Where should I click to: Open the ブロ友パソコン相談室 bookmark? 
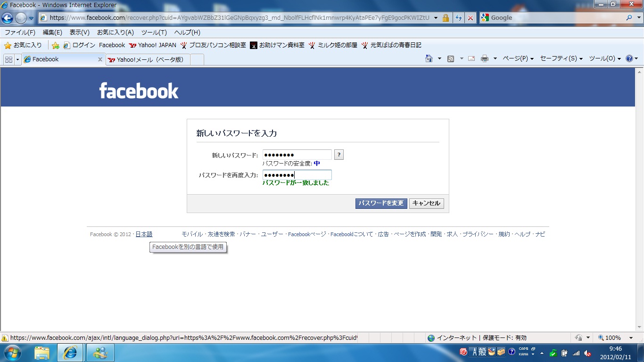[213, 45]
